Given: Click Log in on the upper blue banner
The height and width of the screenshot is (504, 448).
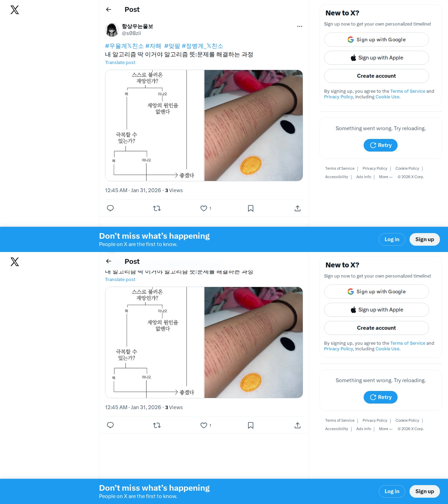Looking at the screenshot, I should 392,239.
